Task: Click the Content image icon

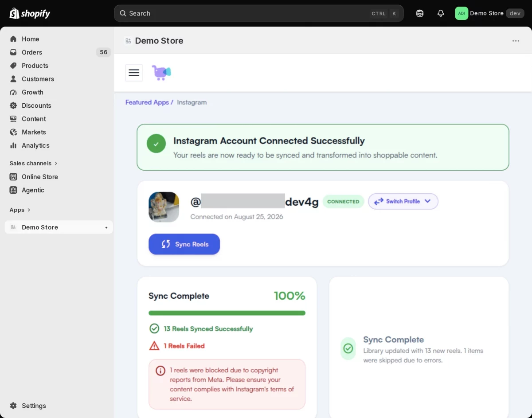Action: 13,119
